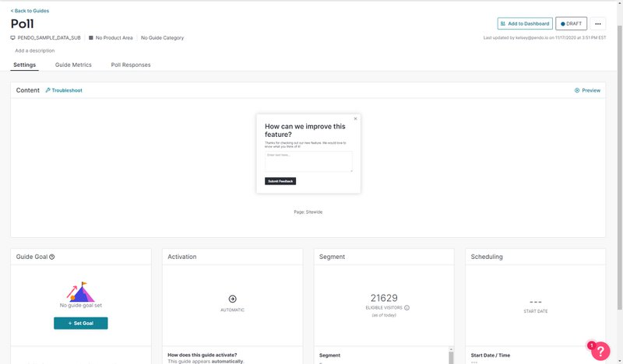Image resolution: width=623 pixels, height=364 pixels.
Task: Click the automatic activation arrow icon
Action: pos(232,299)
